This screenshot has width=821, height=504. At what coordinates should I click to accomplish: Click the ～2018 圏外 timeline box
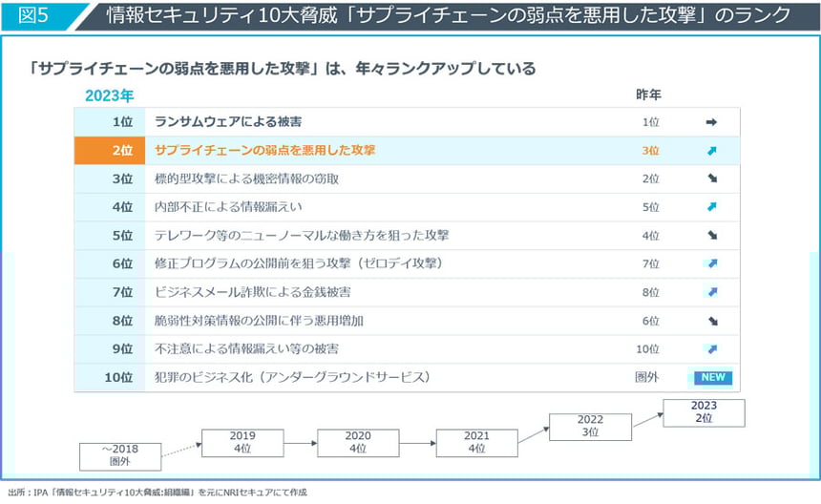pyautogui.click(x=120, y=456)
